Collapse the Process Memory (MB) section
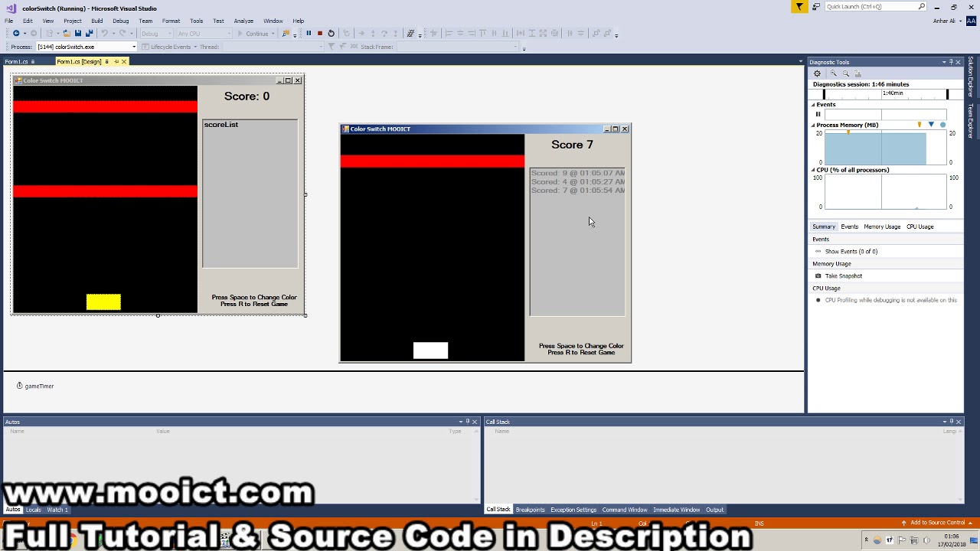980x551 pixels. pos(813,125)
